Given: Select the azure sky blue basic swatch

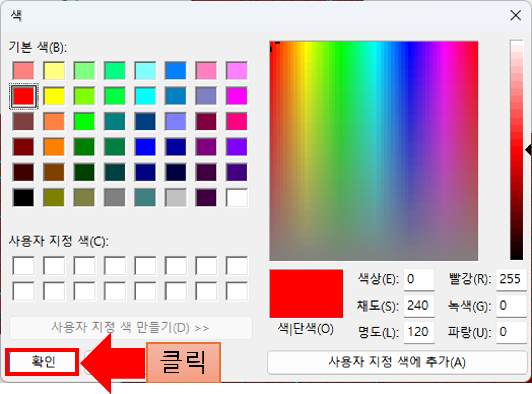Looking at the screenshot, I should pos(176,71).
